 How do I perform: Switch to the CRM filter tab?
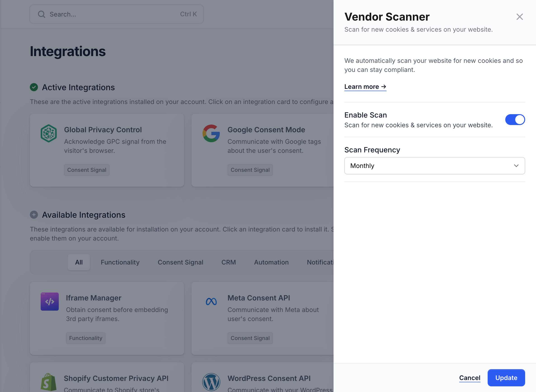click(x=229, y=262)
